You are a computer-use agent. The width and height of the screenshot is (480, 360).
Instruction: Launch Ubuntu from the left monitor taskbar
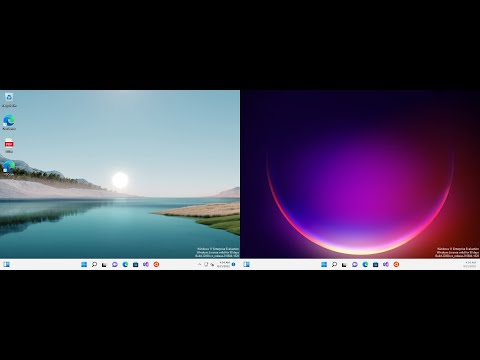[x=156, y=264]
